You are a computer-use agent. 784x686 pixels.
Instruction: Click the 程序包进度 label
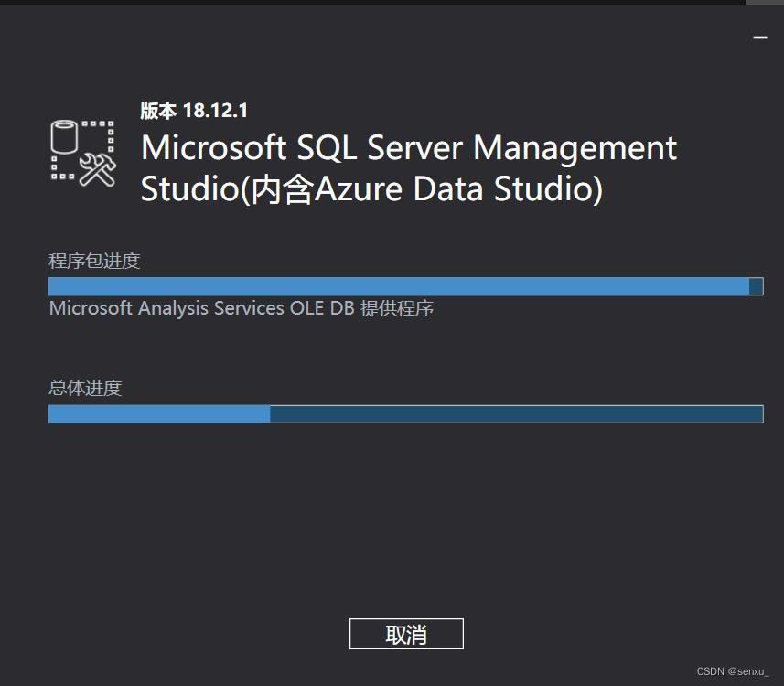(x=94, y=261)
